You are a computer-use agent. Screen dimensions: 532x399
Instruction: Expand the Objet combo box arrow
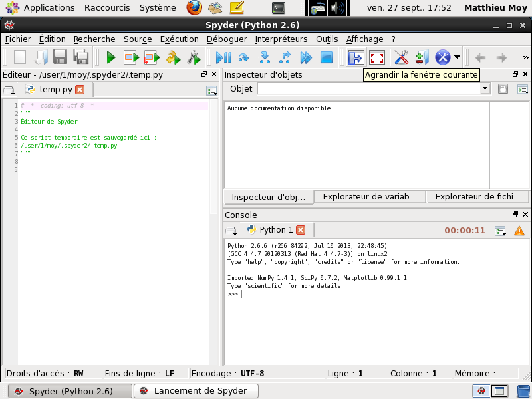point(485,89)
